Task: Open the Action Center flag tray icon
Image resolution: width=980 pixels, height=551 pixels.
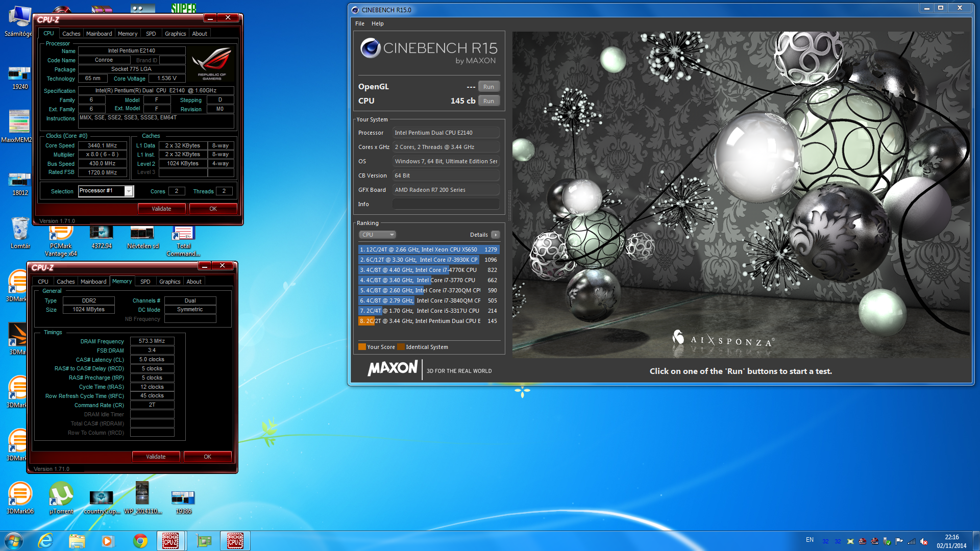Action: 899,541
